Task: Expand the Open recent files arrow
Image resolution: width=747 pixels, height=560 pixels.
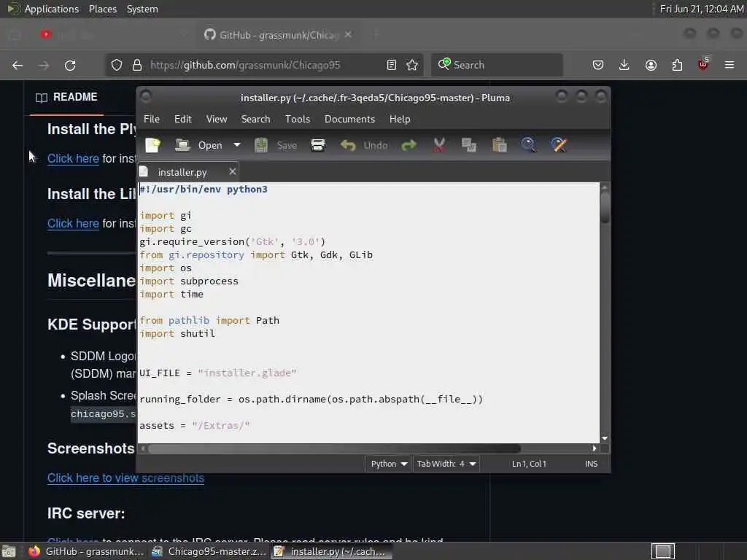Action: pyautogui.click(x=237, y=145)
